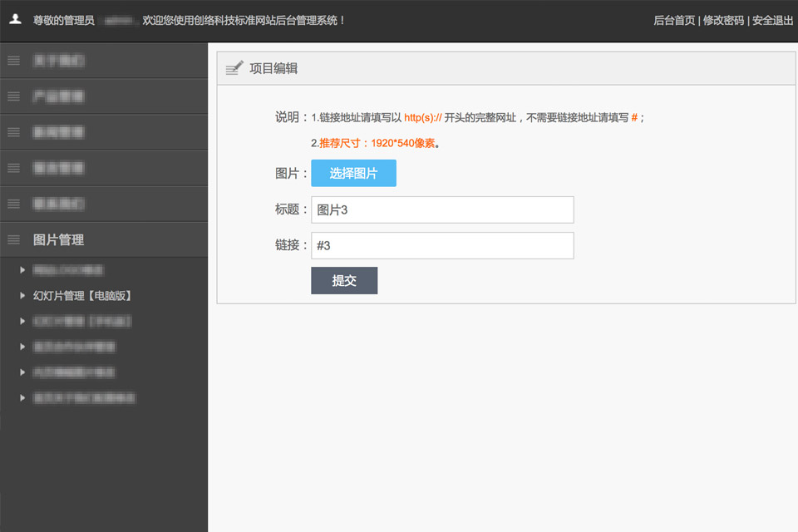This screenshot has width=798, height=532.
Task: Log out via 安全退出
Action: 772,20
